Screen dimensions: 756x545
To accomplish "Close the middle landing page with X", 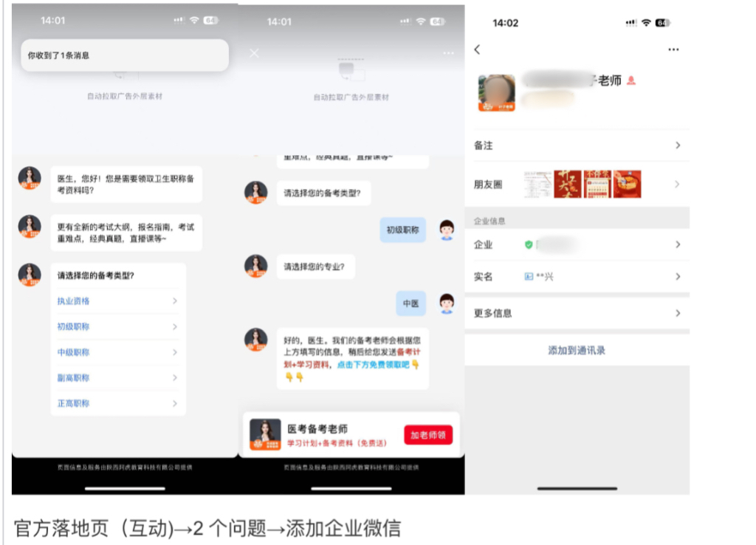I will pos(254,53).
